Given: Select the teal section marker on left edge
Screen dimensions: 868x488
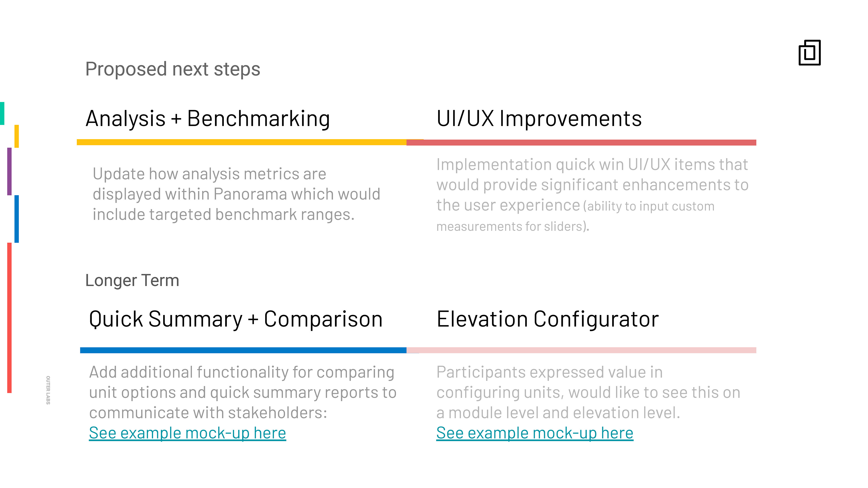Looking at the screenshot, I should 2,113.
